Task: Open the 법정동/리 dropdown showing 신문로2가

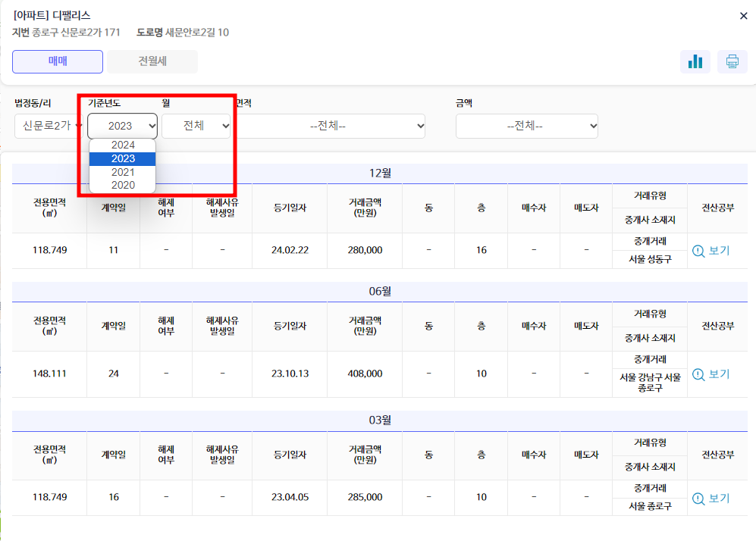Action: pos(48,126)
